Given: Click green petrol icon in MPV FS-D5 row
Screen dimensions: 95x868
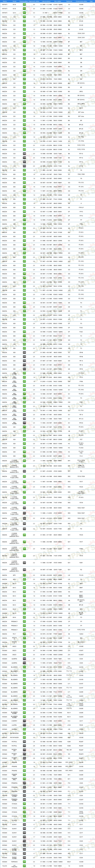Looking at the screenshot, I should click(x=25, y=575).
